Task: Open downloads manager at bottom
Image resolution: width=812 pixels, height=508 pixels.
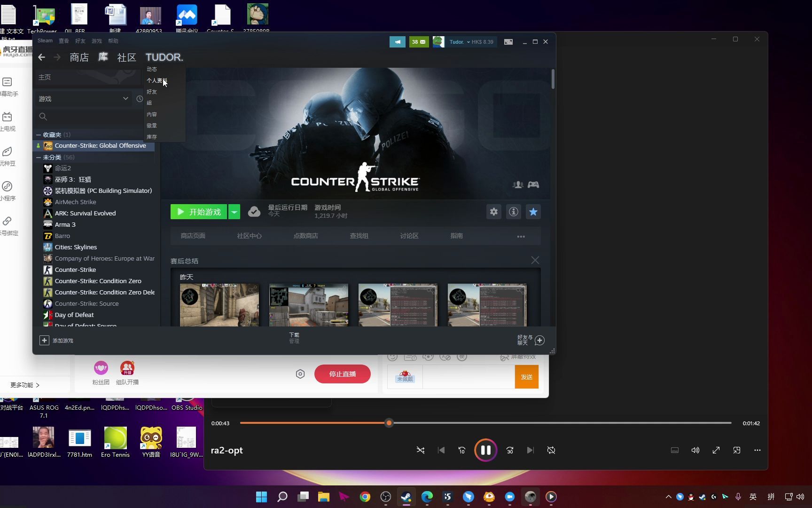Action: click(x=294, y=338)
